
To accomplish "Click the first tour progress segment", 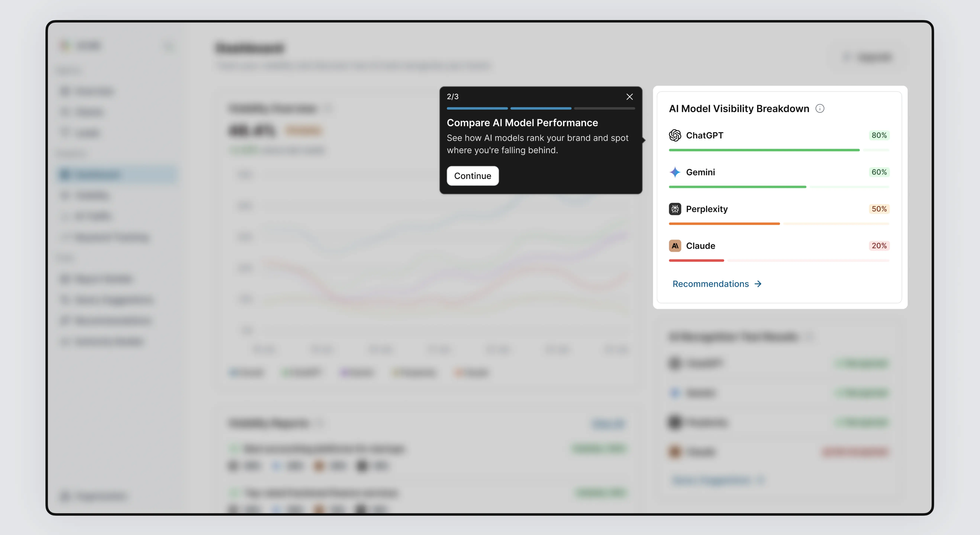I will [477, 108].
